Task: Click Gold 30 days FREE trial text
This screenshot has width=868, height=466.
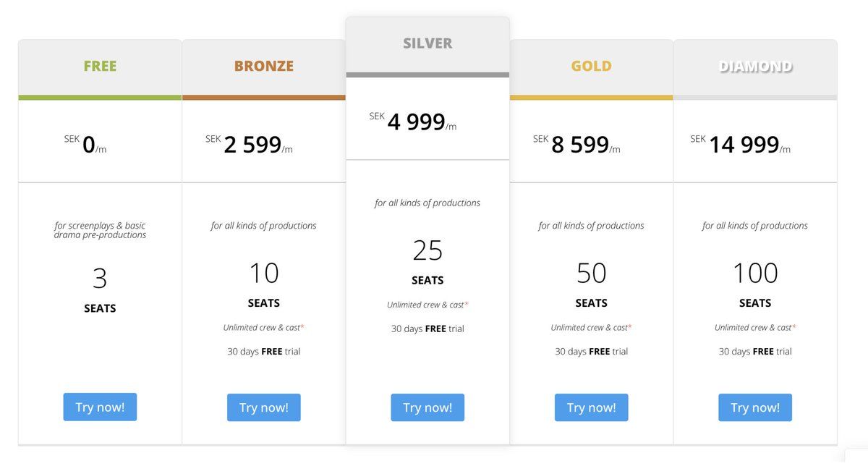Action: pyautogui.click(x=591, y=352)
